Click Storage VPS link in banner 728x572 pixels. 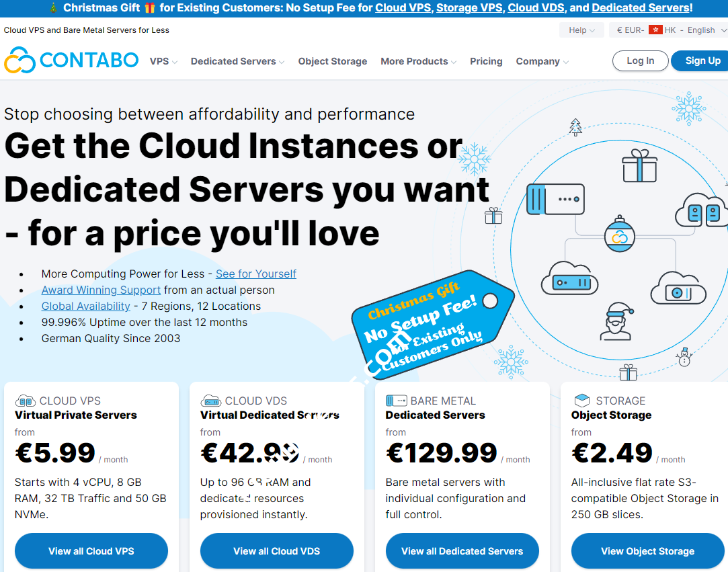pyautogui.click(x=469, y=8)
